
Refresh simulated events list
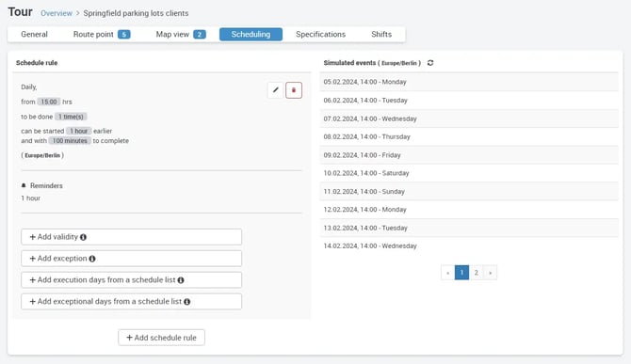(430, 63)
